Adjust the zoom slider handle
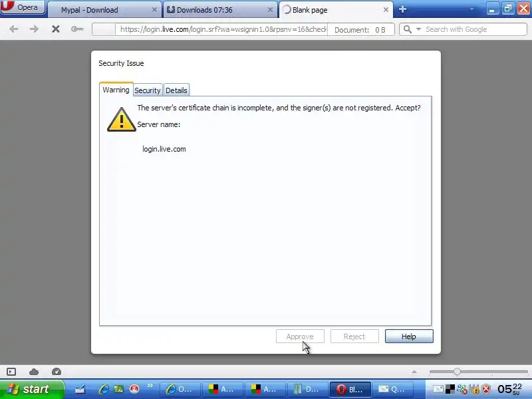 click(457, 372)
